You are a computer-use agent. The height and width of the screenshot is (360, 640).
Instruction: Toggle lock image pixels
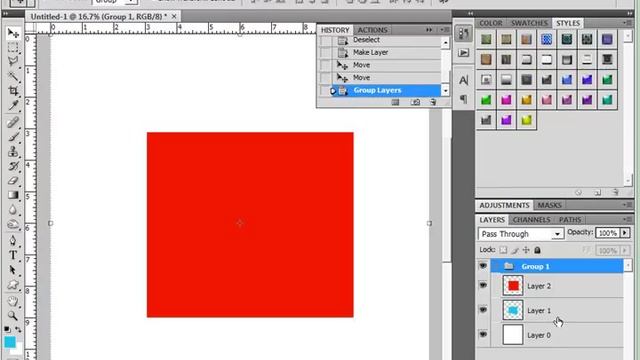[515, 250]
